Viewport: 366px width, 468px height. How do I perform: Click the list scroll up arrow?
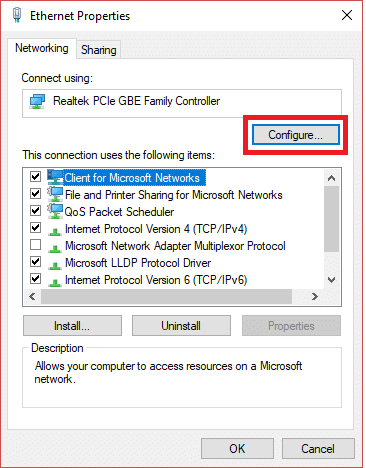click(331, 178)
